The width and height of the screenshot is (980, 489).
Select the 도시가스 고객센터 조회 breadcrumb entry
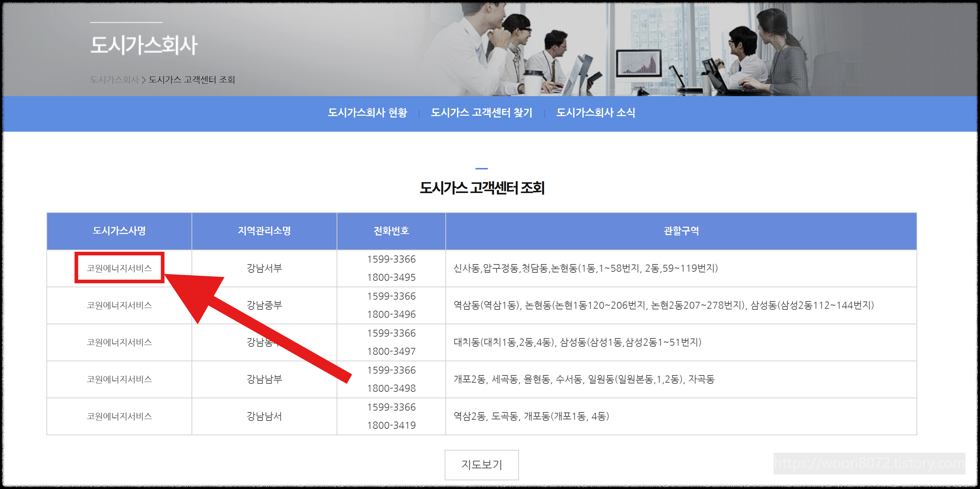coord(192,80)
